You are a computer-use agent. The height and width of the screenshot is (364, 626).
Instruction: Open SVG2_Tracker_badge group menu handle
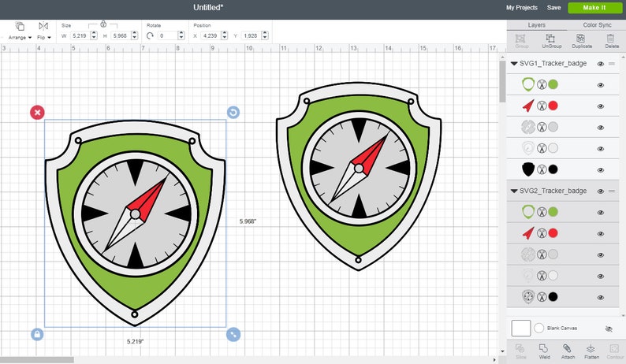point(612,191)
